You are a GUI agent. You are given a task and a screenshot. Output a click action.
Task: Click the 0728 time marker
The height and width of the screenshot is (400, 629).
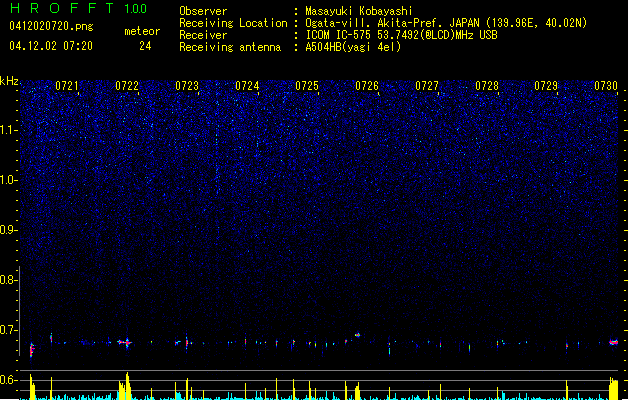point(487,86)
